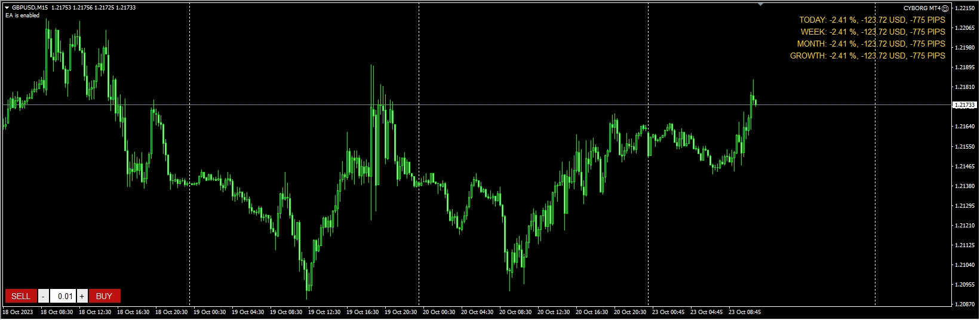Click the CYBORG MT4 smiley face icon
Viewport: 980px width, 320px height.
[x=945, y=8]
